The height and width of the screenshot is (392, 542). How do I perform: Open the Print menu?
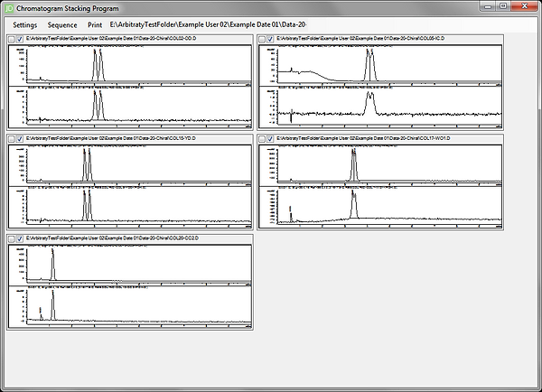95,25
